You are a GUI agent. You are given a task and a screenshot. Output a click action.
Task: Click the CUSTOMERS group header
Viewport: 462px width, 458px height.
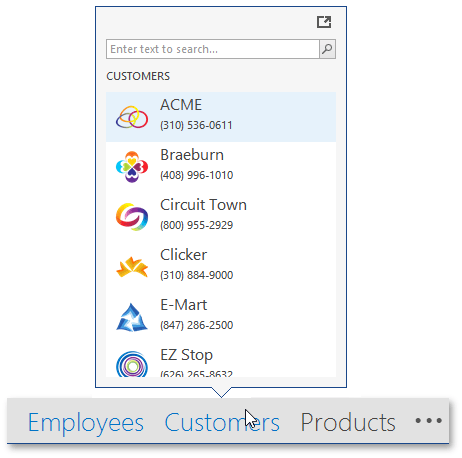click(x=138, y=76)
